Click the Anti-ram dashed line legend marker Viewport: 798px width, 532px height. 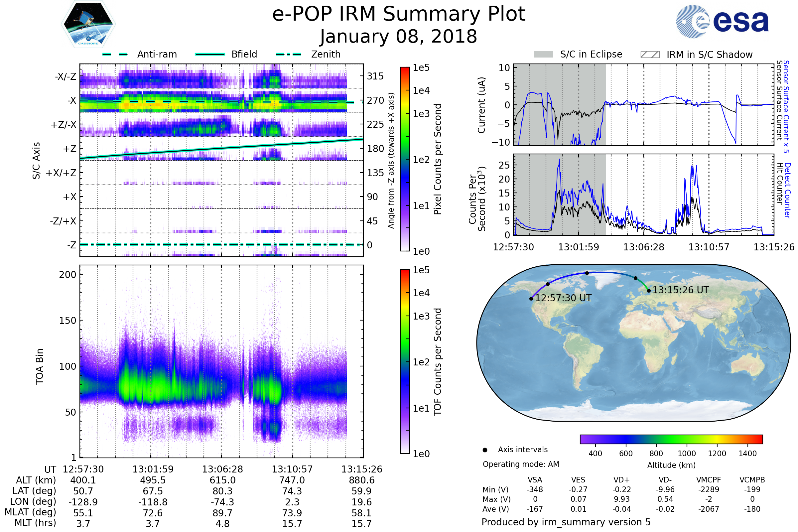coord(115,54)
